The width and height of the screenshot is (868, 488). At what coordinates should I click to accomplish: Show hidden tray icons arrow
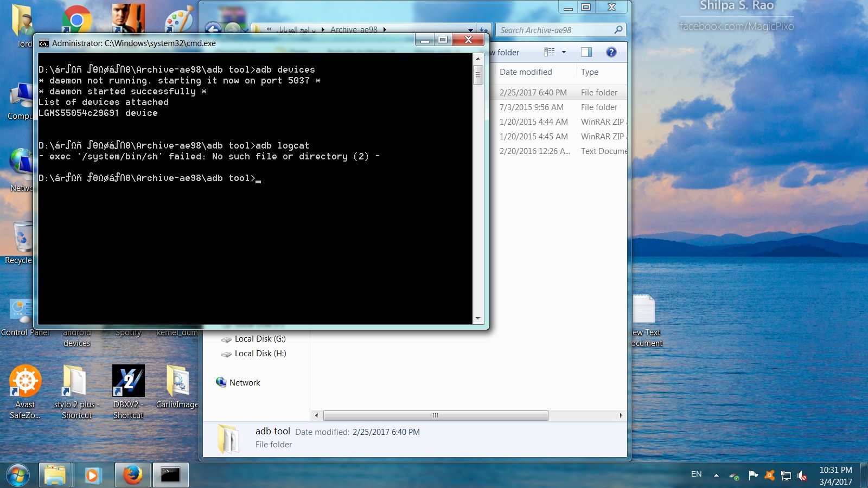pyautogui.click(x=716, y=476)
